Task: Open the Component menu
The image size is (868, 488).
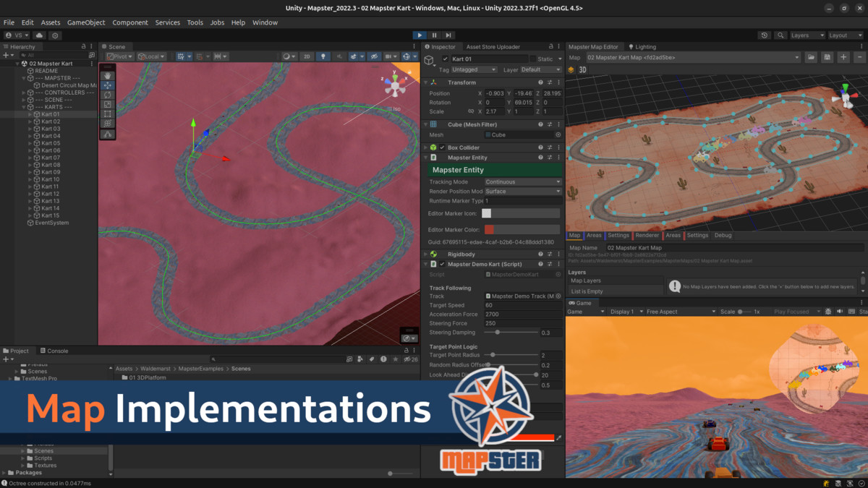Action: 130,22
